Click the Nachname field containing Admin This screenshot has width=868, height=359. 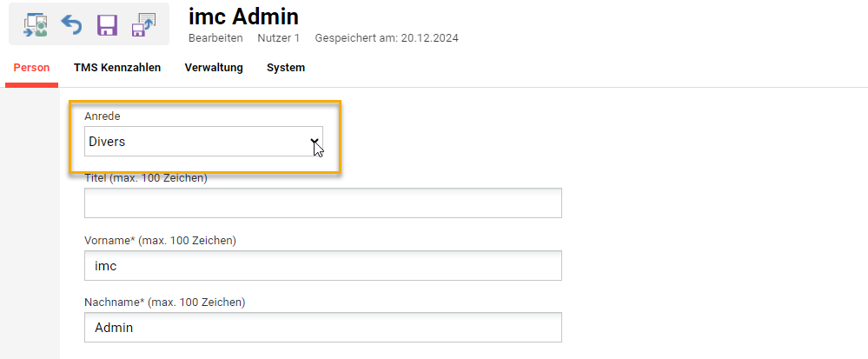click(322, 328)
